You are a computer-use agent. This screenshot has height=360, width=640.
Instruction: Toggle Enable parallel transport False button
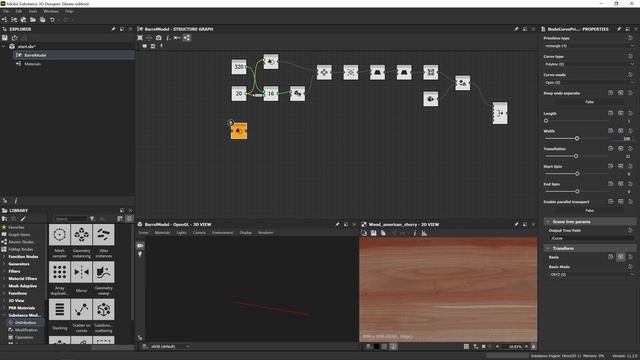coord(589,211)
